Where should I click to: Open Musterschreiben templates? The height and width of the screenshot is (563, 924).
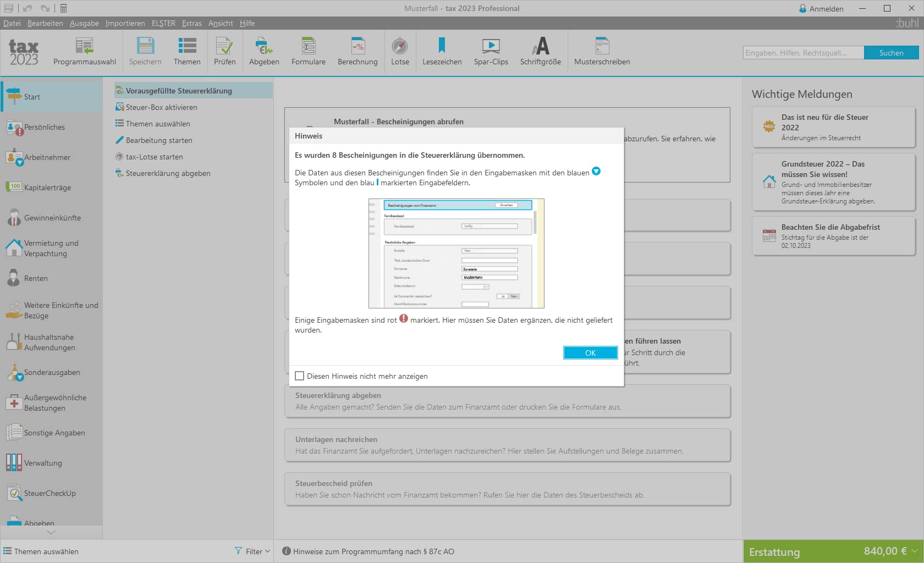click(602, 52)
